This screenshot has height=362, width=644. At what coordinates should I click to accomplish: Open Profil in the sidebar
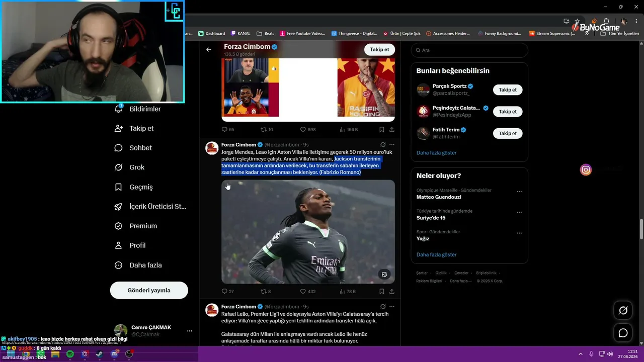130,245
